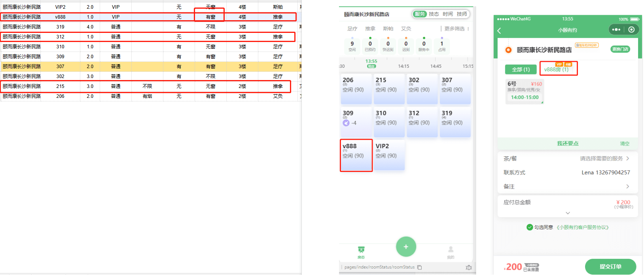Open room card 319
Image resolution: width=644 pixels, height=275 pixels.
455,122
